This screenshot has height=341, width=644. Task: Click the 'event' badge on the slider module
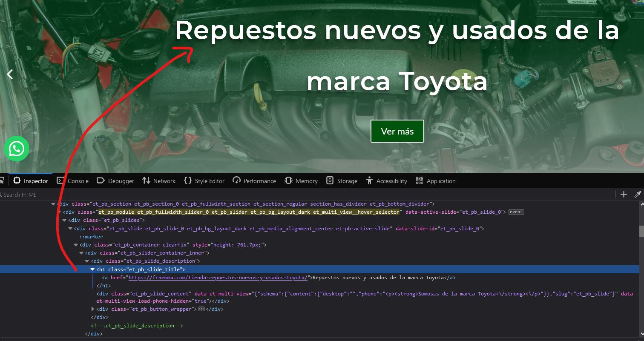click(516, 212)
